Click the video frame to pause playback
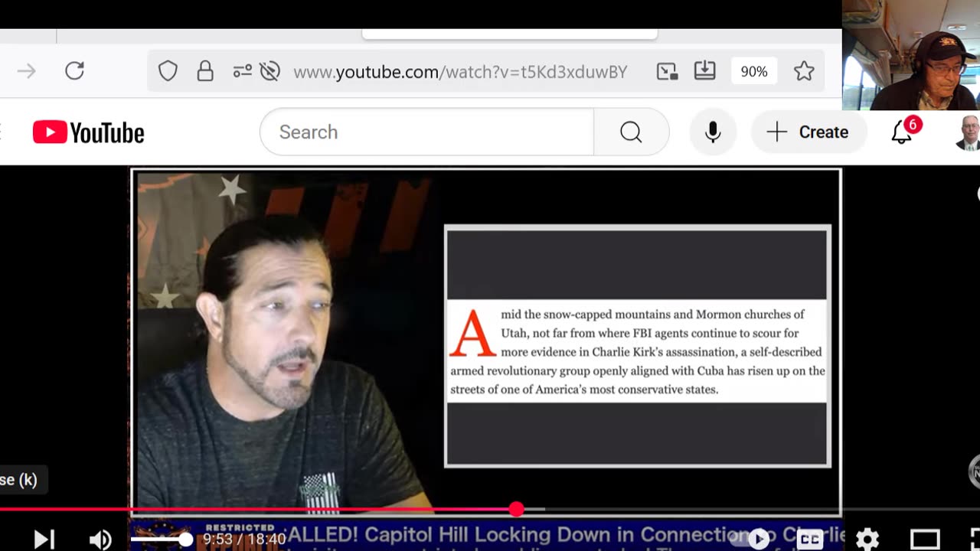The height and width of the screenshot is (551, 980). 487,341
